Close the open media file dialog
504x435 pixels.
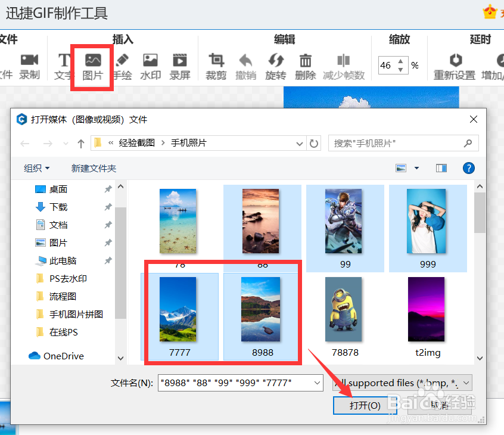tap(473, 120)
